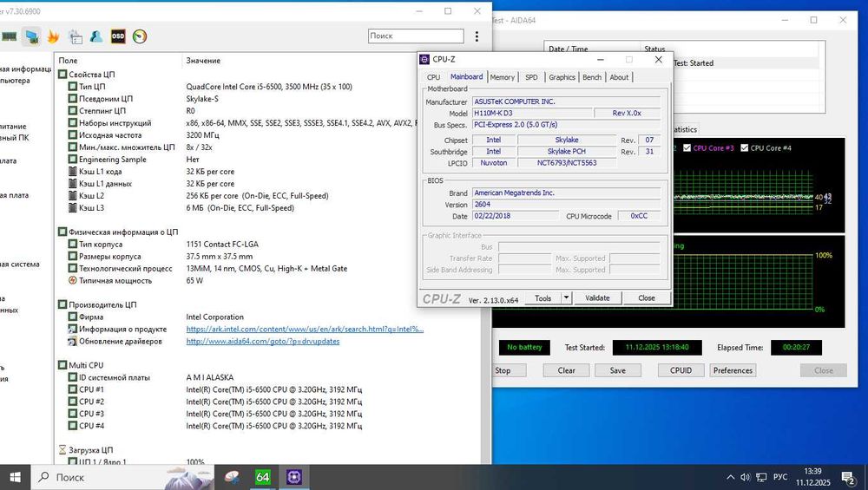
Task: Click the Close button in CPU-Z footer
Action: pyautogui.click(x=646, y=298)
